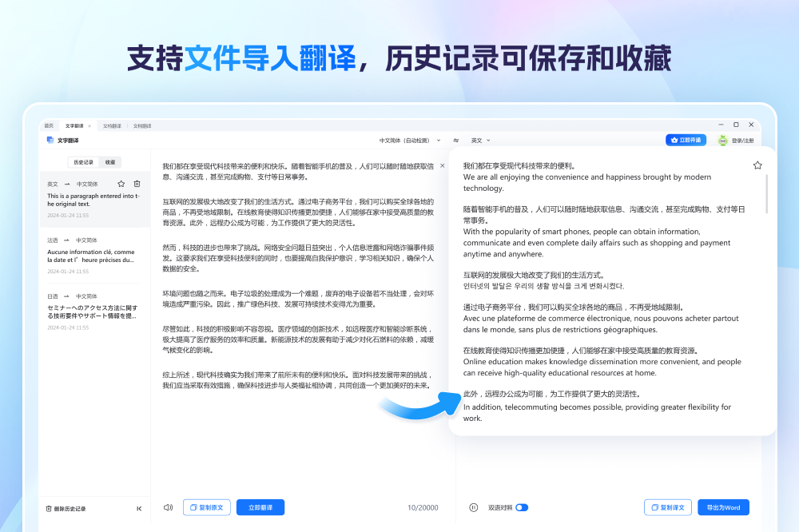Switch to the 历史记录 history tab
The height and width of the screenshot is (532, 799).
click(82, 162)
